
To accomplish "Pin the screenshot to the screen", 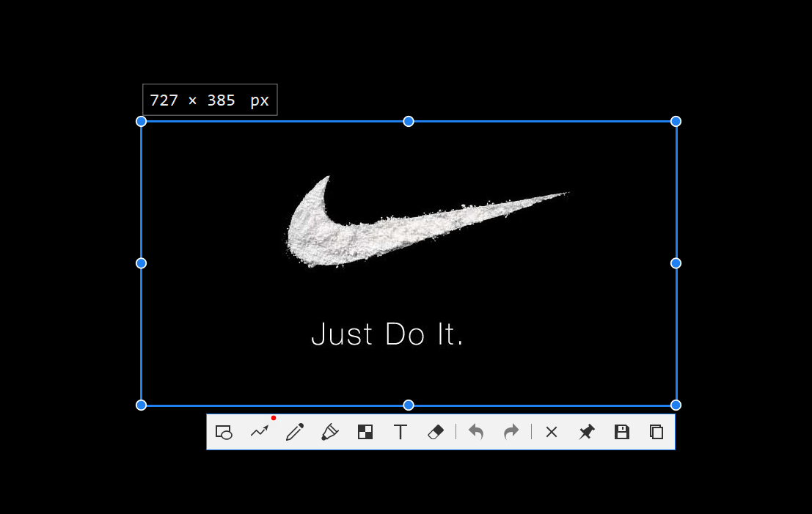I will pyautogui.click(x=587, y=432).
